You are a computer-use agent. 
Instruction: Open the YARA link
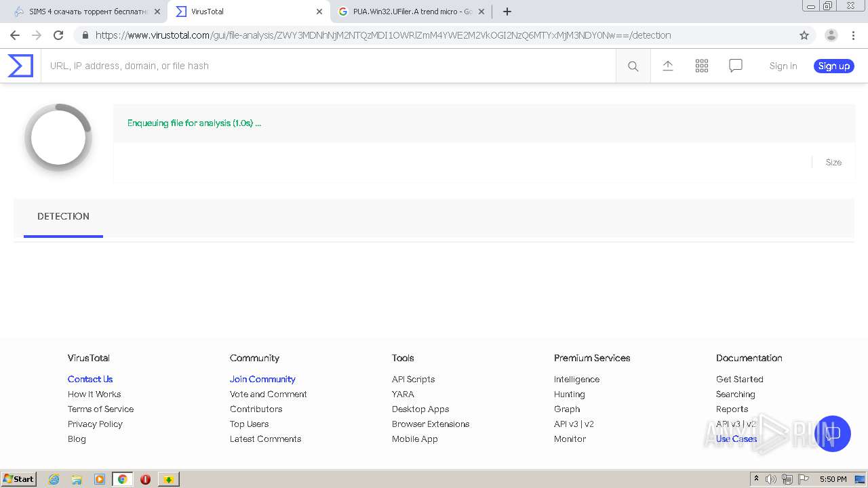[403, 394]
